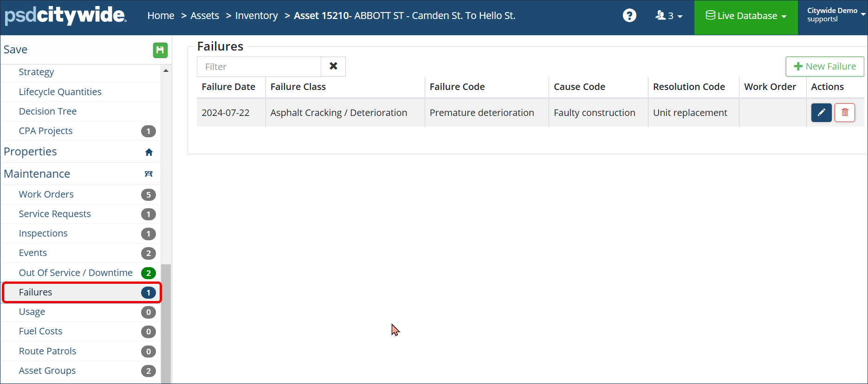Expand the users count dropdown
Image resolution: width=868 pixels, height=384 pixels.
click(668, 16)
